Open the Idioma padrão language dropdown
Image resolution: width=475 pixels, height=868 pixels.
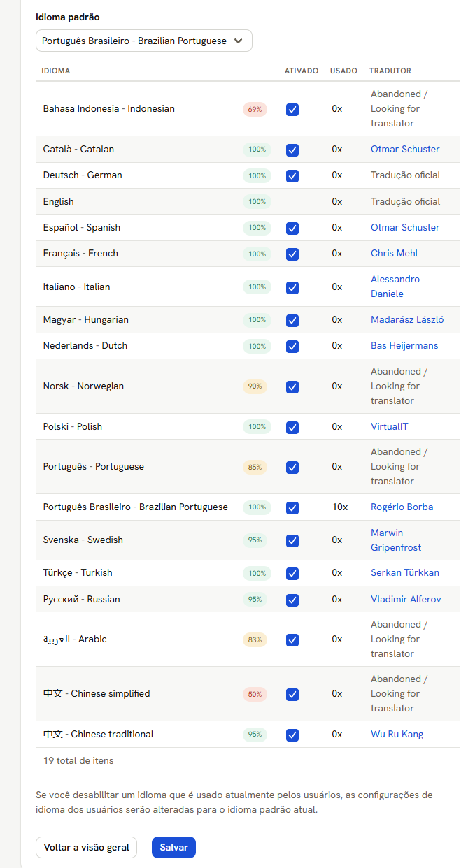pyautogui.click(x=144, y=41)
